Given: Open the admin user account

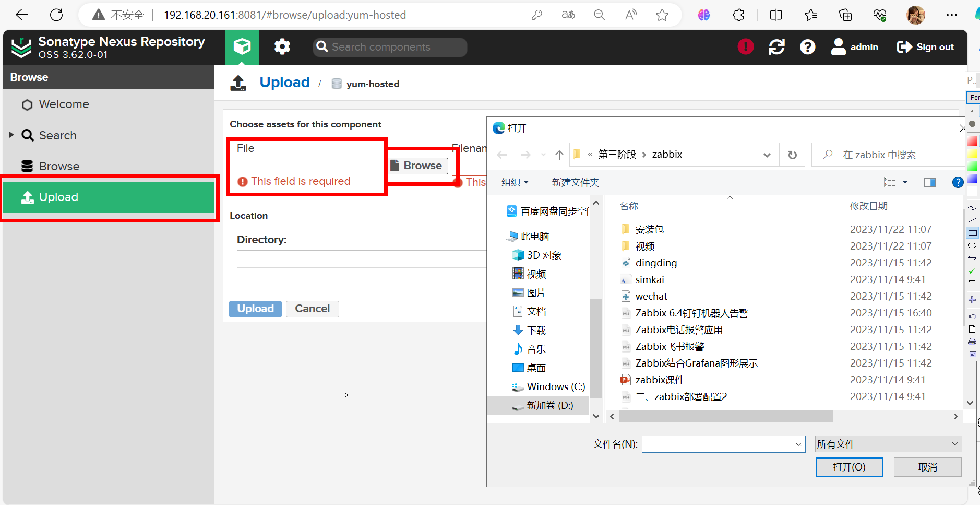Looking at the screenshot, I should pos(855,47).
